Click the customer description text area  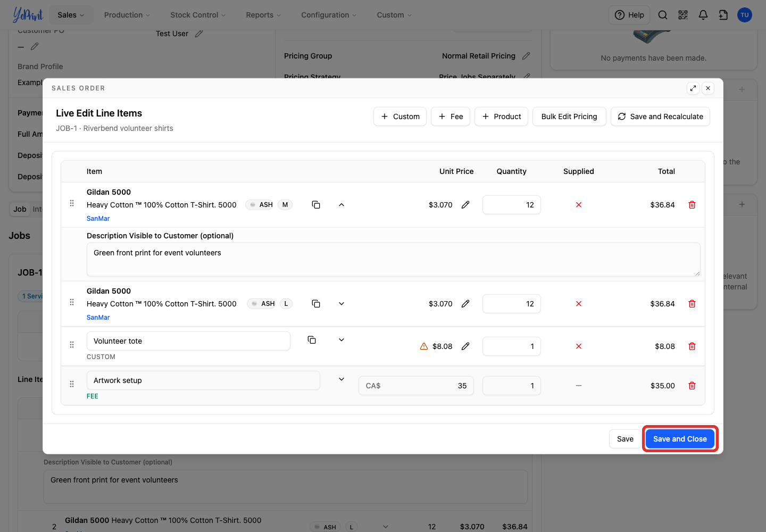[x=394, y=260]
